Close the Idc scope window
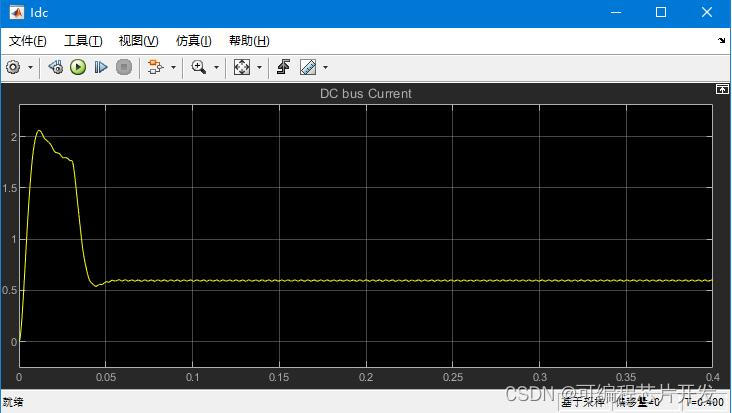Screen dimensions: 732x413 pyautogui.click(x=707, y=12)
